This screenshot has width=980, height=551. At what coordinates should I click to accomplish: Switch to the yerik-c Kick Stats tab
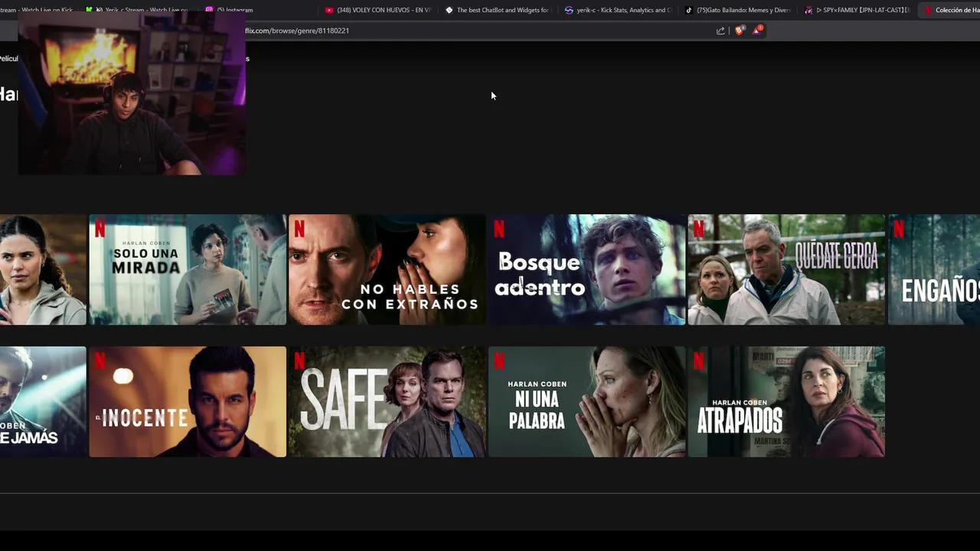[618, 10]
